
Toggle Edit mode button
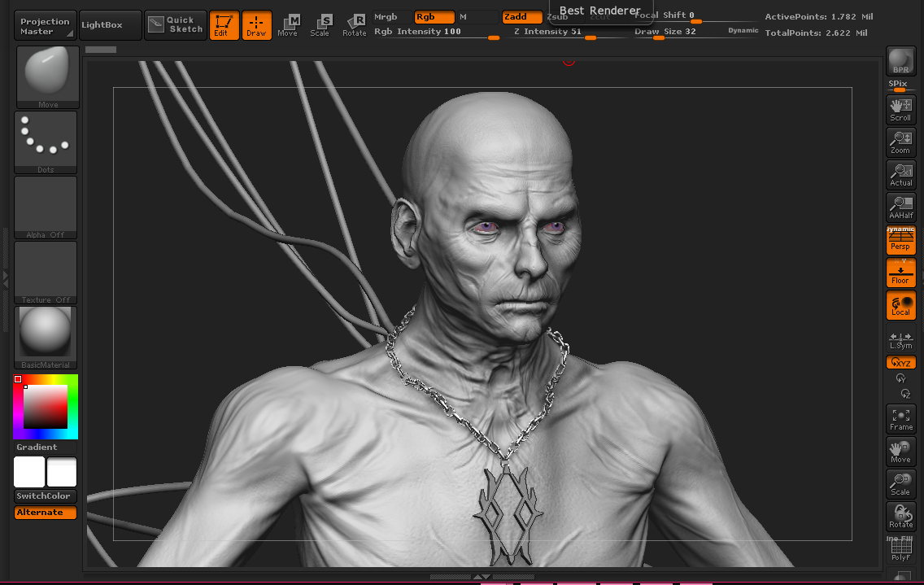point(224,25)
